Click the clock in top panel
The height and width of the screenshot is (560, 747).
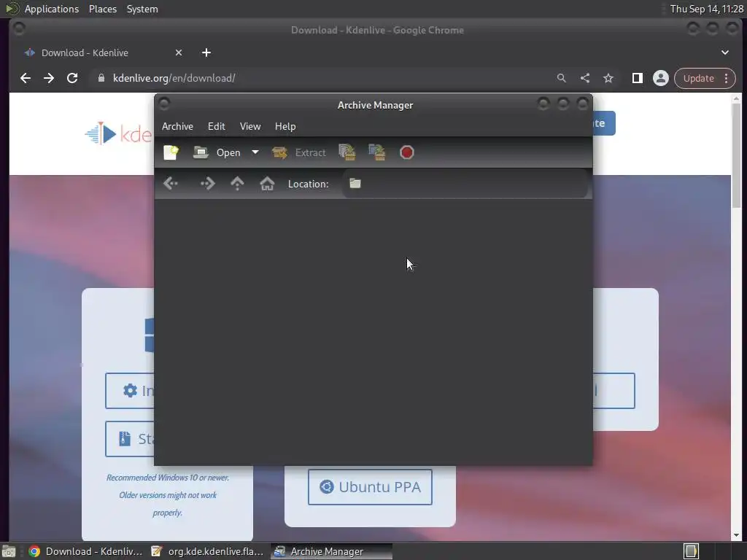pyautogui.click(x=706, y=9)
